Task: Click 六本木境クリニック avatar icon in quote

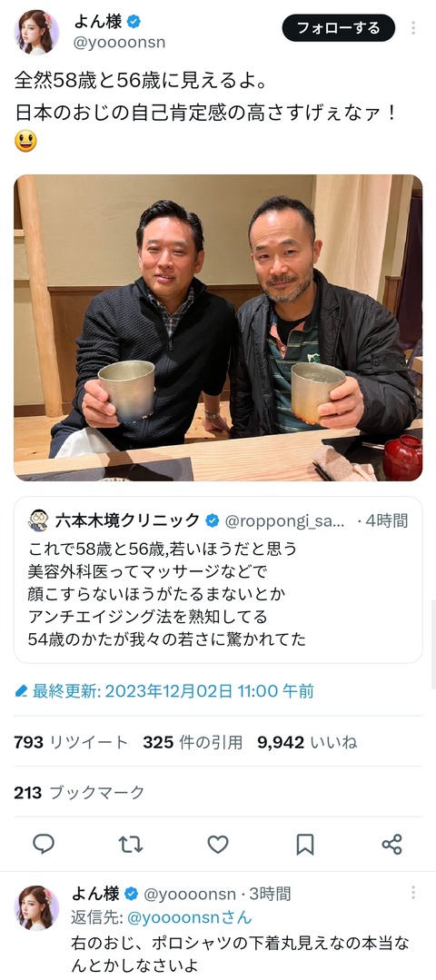Action: coord(39,520)
